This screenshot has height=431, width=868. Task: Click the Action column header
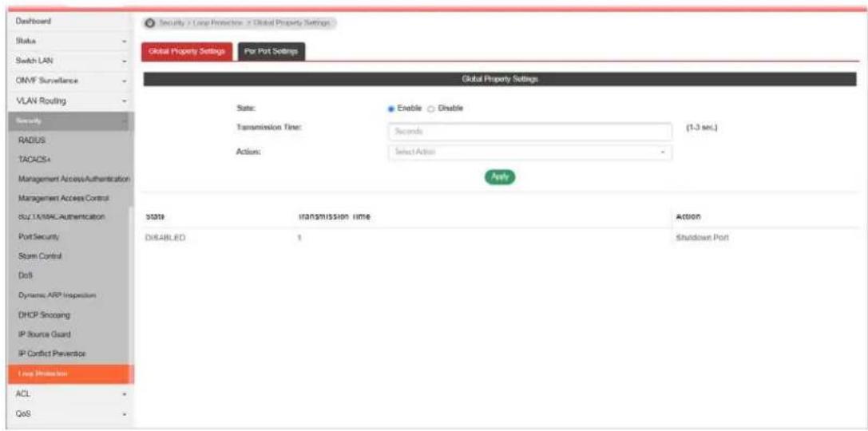click(x=688, y=217)
